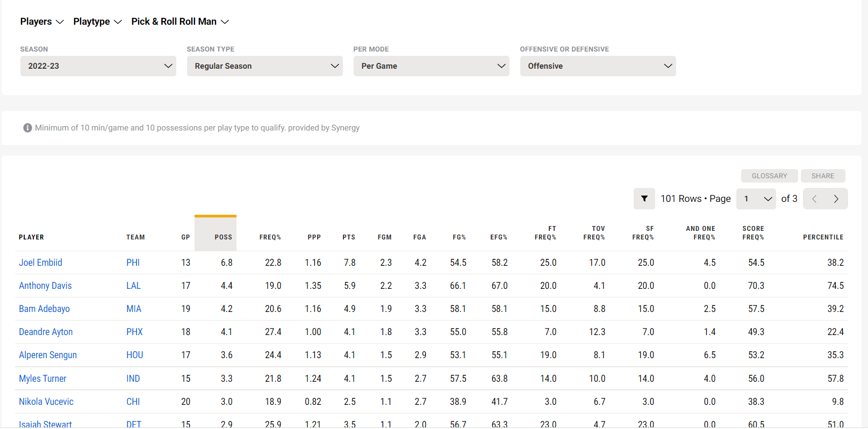Open Deandre Ayton player link
Image resolution: width=868 pixels, height=429 pixels.
[46, 332]
